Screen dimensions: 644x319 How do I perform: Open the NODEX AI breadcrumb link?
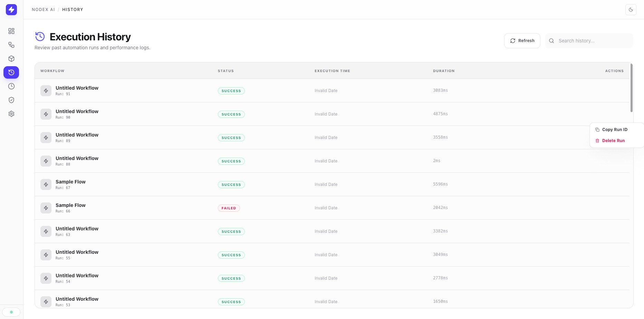point(43,9)
